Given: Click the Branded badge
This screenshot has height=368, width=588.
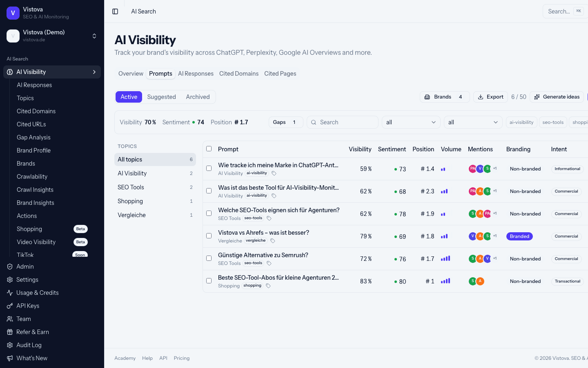Looking at the screenshot, I should pos(519,236).
